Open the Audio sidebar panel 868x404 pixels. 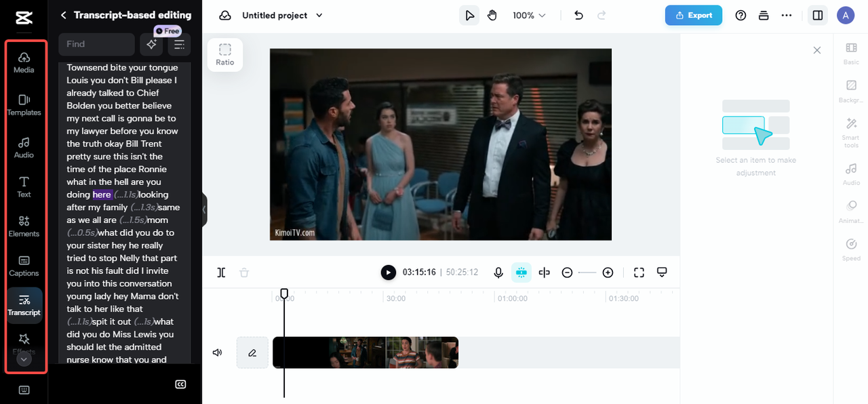[24, 147]
